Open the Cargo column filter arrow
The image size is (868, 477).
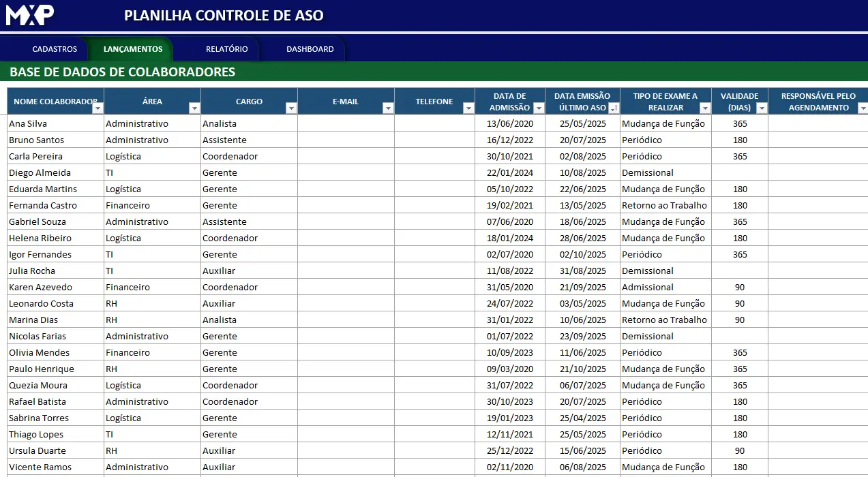tap(290, 108)
